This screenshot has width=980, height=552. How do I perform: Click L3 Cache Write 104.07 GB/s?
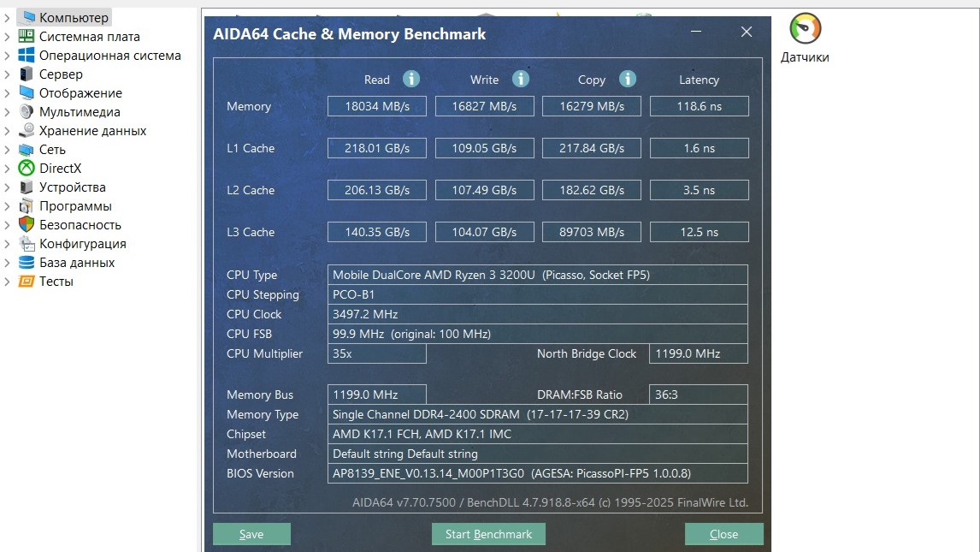(484, 232)
